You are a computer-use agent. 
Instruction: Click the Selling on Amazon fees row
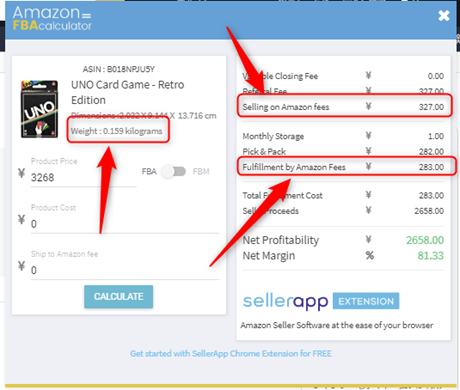coord(345,106)
